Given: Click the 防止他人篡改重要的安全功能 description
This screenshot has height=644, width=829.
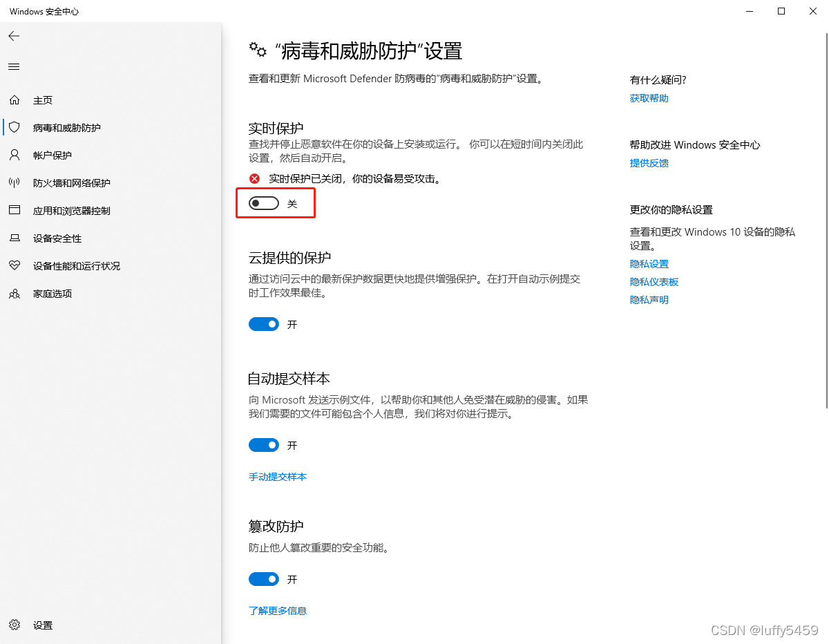Looking at the screenshot, I should [318, 548].
